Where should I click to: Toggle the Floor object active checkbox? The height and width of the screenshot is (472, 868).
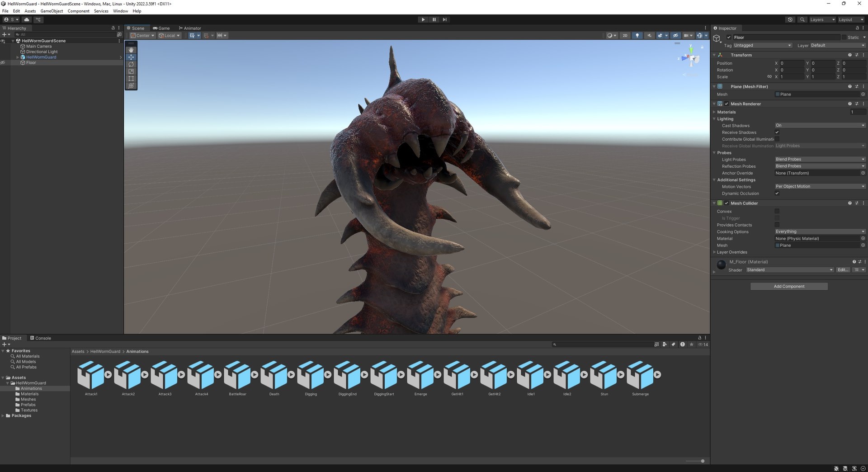pos(729,38)
